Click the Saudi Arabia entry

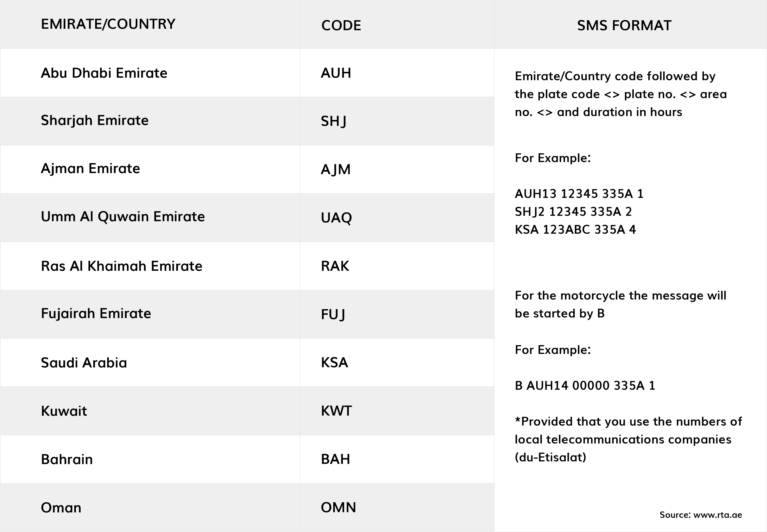point(84,363)
